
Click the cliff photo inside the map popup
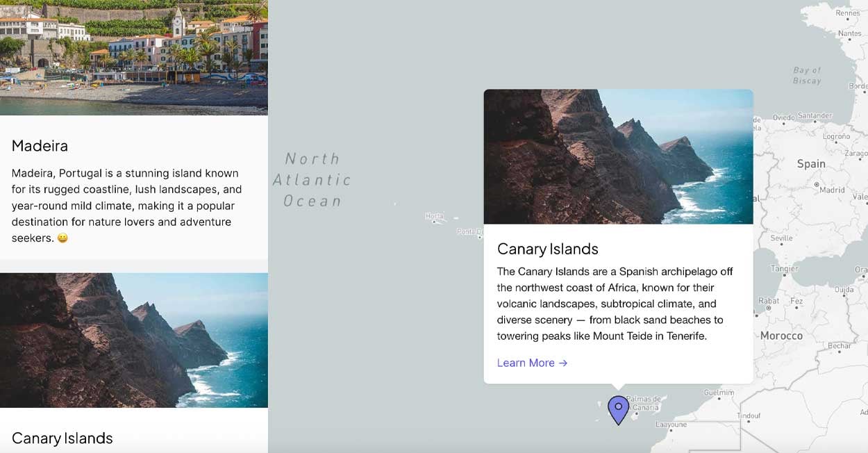click(618, 156)
